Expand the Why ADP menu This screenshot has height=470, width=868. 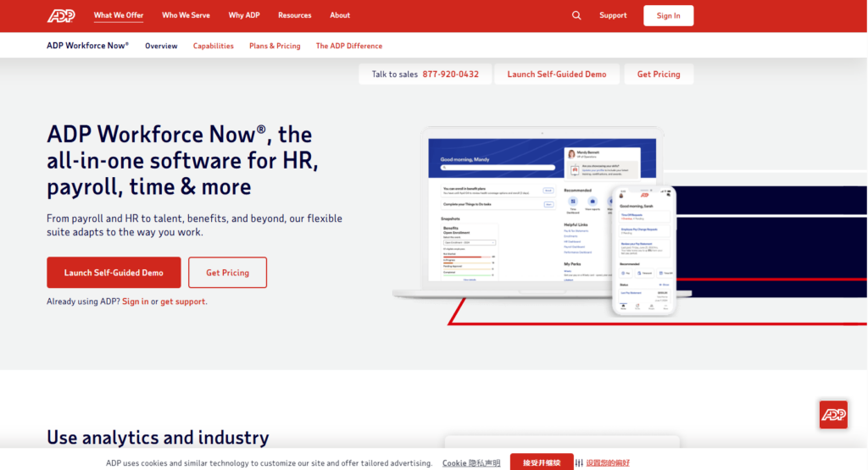tap(244, 15)
